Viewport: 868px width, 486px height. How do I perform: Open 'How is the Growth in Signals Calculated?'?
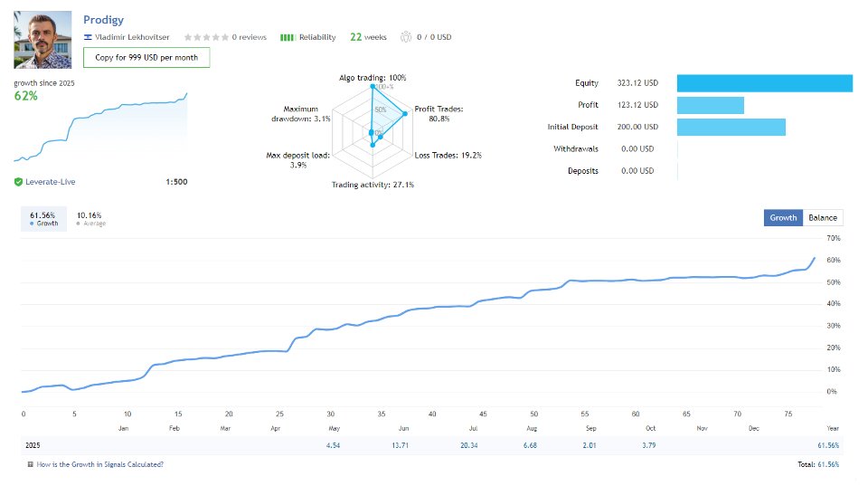click(101, 464)
